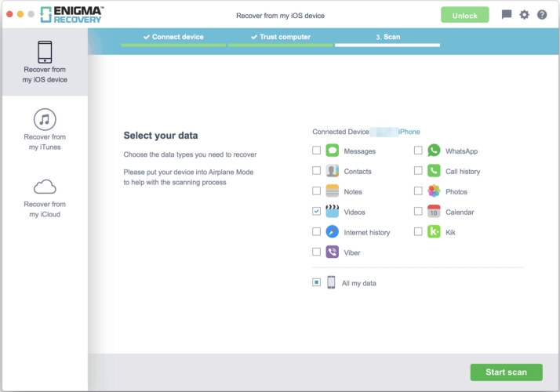This screenshot has width=560, height=392.
Task: Toggle the All my data checkbox
Action: point(316,282)
